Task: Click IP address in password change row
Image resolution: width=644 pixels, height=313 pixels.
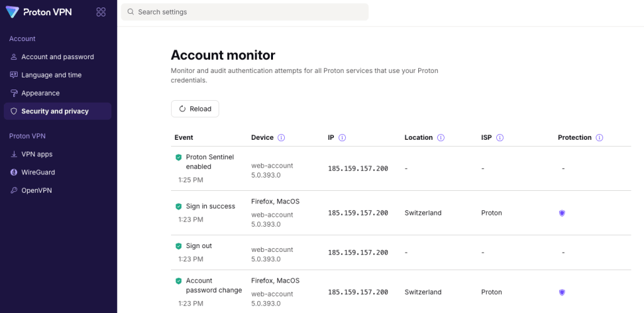Action: pyautogui.click(x=358, y=292)
